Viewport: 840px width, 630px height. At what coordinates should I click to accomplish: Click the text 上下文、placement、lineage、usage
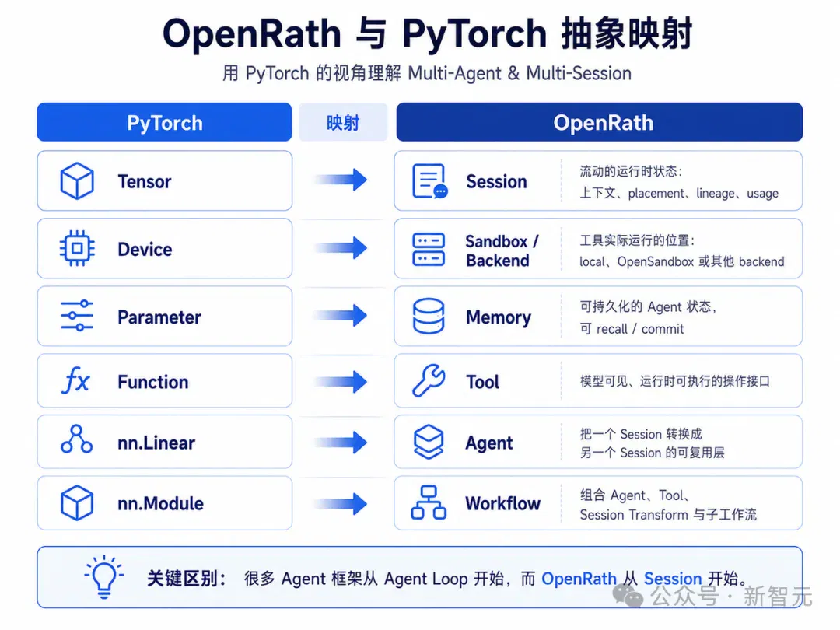coord(679,193)
